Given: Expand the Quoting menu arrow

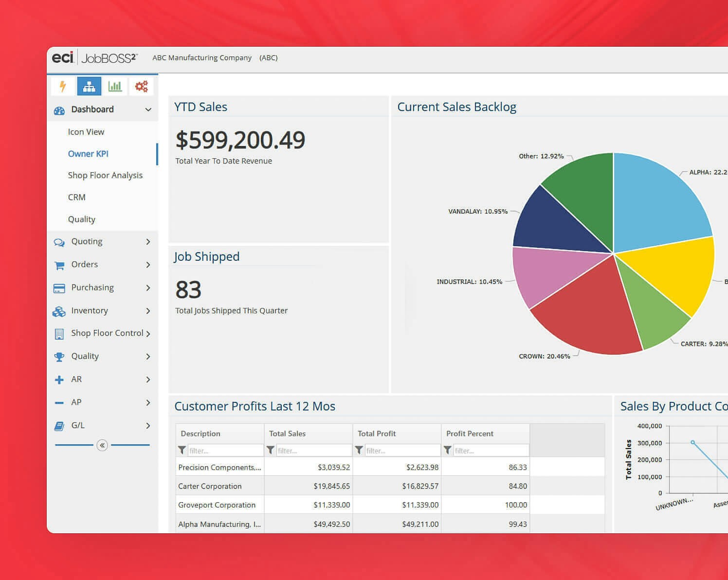Looking at the screenshot, I should (148, 242).
